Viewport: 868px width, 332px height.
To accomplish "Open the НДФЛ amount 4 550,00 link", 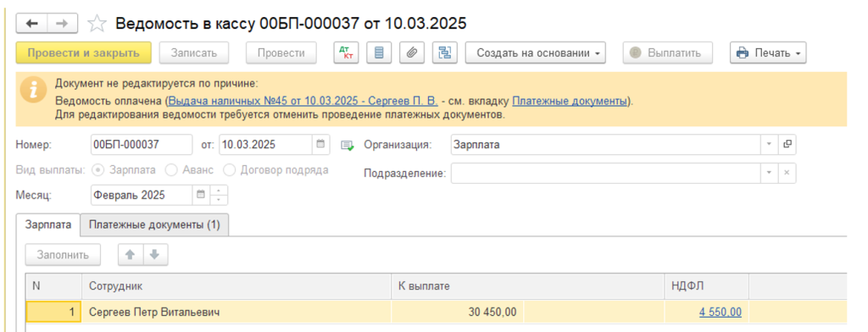I will coord(721,312).
